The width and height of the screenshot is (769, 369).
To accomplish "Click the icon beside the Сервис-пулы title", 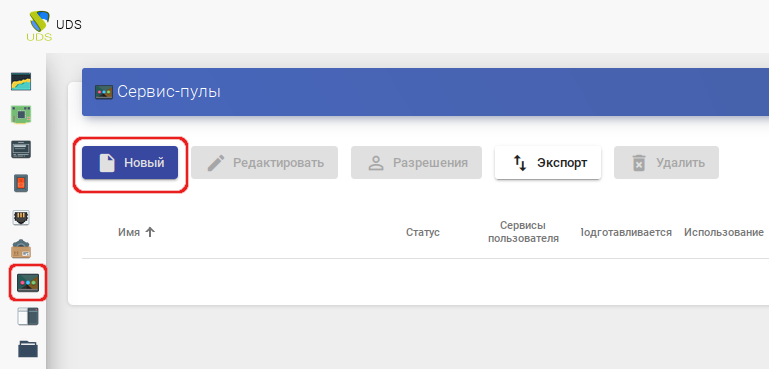I will 104,92.
